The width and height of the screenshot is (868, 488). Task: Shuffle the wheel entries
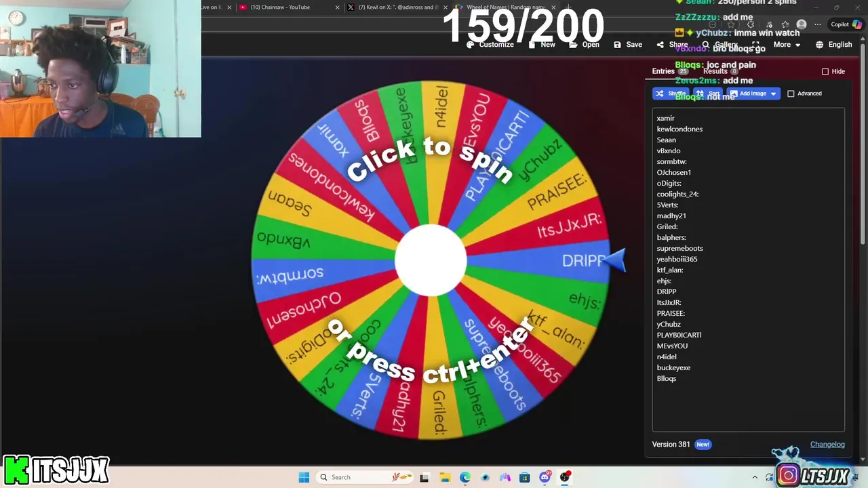tap(671, 94)
